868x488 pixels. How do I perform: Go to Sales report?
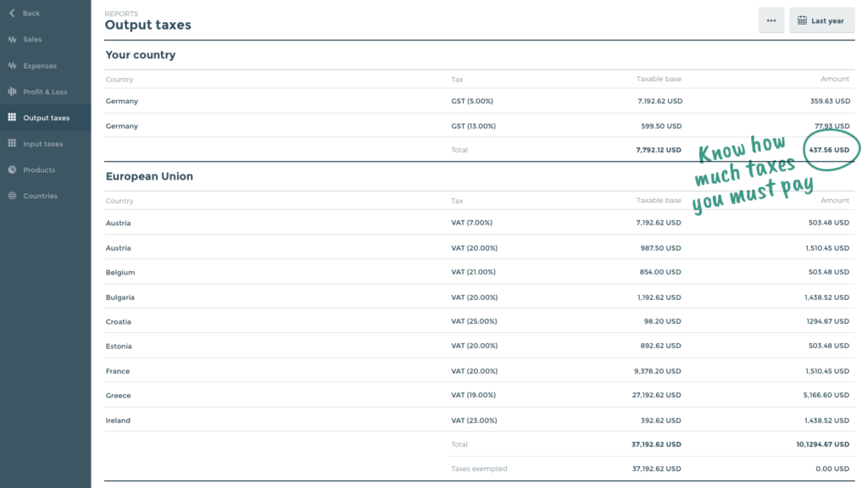[x=32, y=40]
